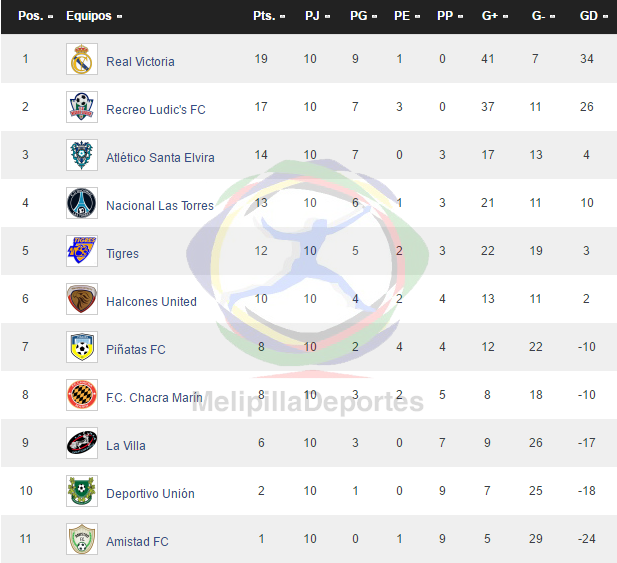Open the Atlético Santa Elvira crest icon
Image resolution: width=617 pixels, height=563 pixels.
82,155
